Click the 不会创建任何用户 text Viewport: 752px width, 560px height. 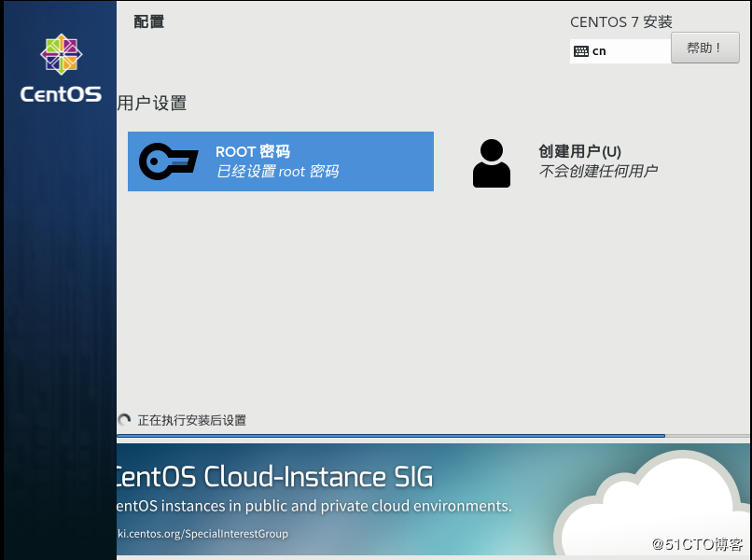[598, 171]
